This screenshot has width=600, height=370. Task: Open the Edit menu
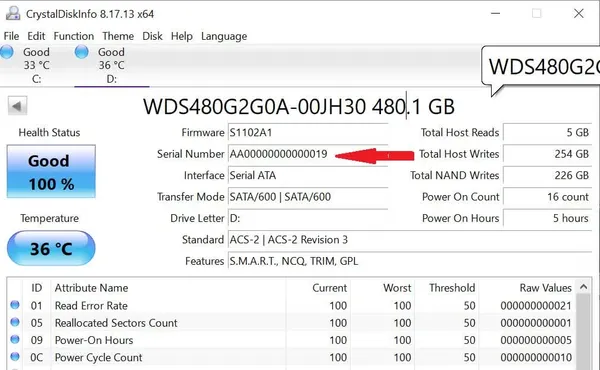point(36,36)
